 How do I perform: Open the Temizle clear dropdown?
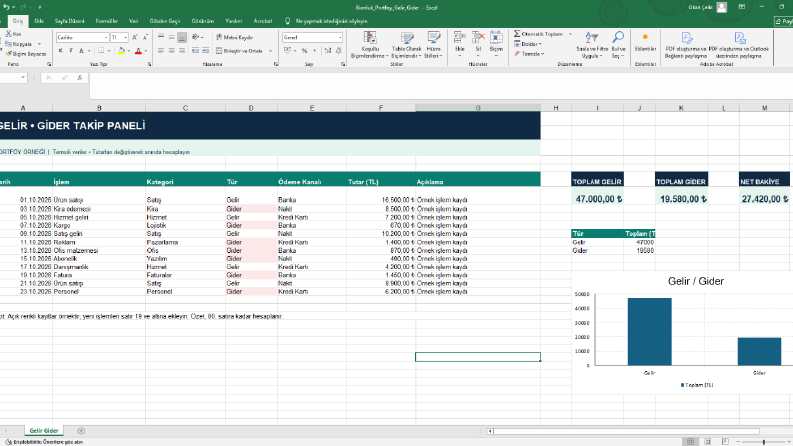pyautogui.click(x=529, y=54)
